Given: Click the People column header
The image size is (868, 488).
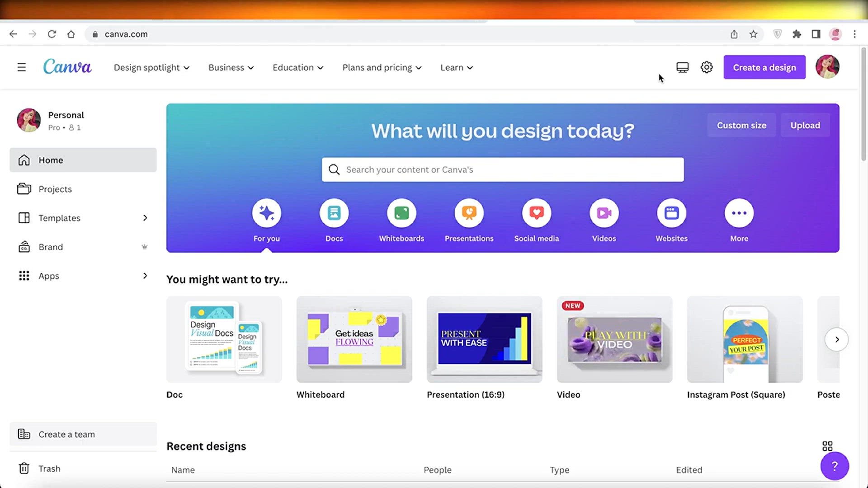Looking at the screenshot, I should coord(438,470).
